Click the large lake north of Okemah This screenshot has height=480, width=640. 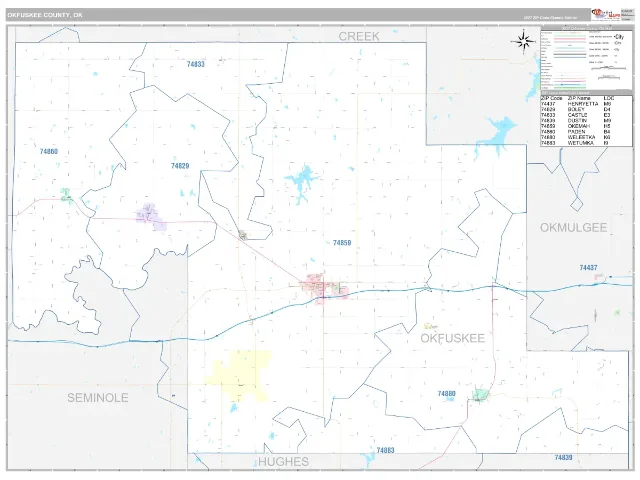tap(302, 183)
